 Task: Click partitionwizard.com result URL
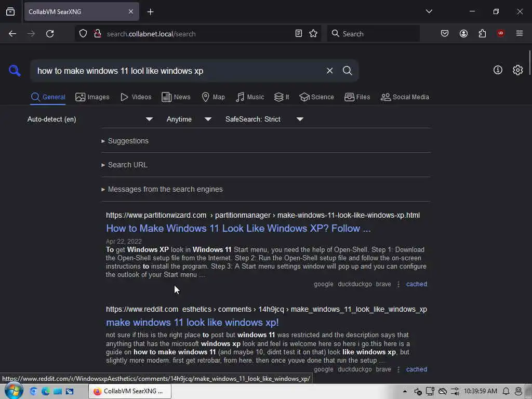click(x=262, y=215)
